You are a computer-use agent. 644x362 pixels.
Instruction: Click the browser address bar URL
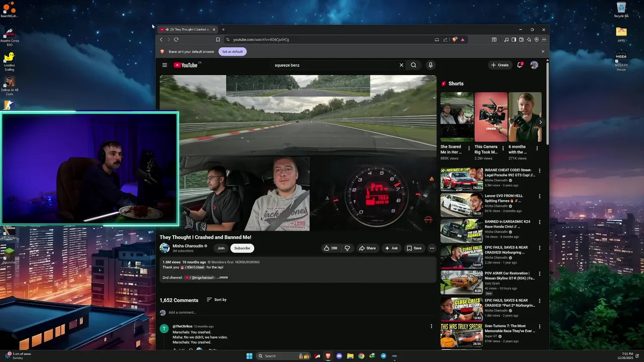(261, 39)
